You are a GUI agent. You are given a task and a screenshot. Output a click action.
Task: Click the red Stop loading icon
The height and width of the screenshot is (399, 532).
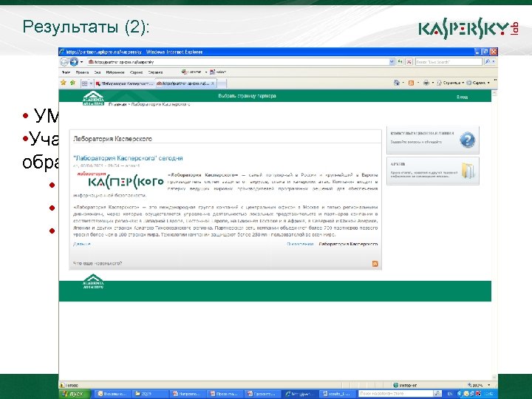(x=409, y=62)
